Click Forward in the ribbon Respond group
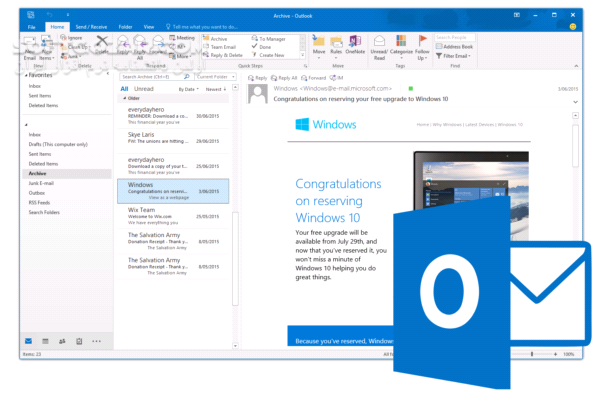The width and height of the screenshot is (600, 395). 158,45
